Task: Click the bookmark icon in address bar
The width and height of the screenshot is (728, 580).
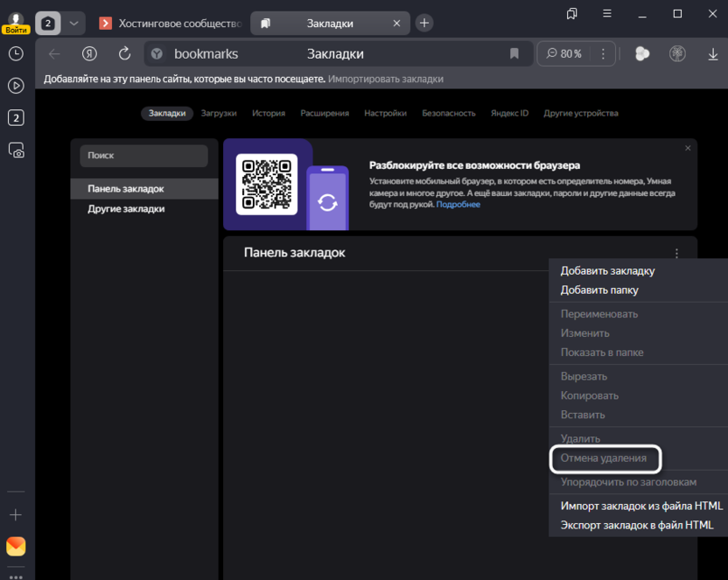Action: click(514, 54)
